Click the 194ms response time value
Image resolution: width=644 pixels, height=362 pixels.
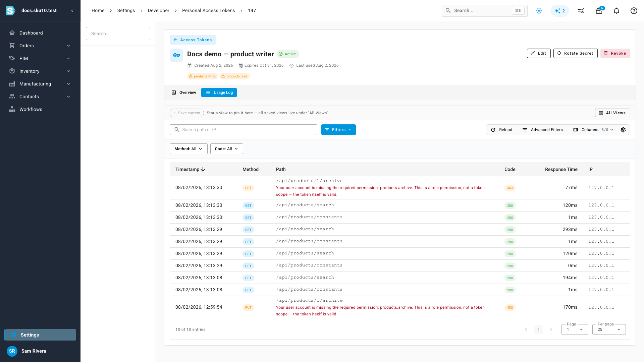click(570, 278)
